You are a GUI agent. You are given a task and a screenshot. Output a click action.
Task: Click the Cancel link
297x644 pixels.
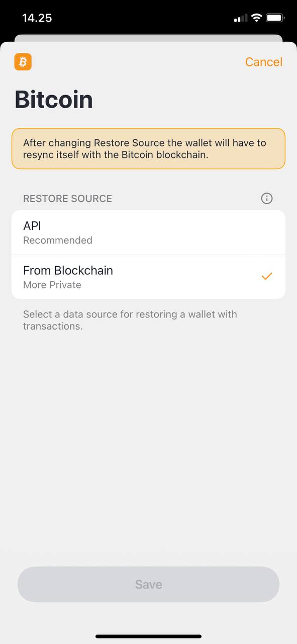[x=264, y=62]
